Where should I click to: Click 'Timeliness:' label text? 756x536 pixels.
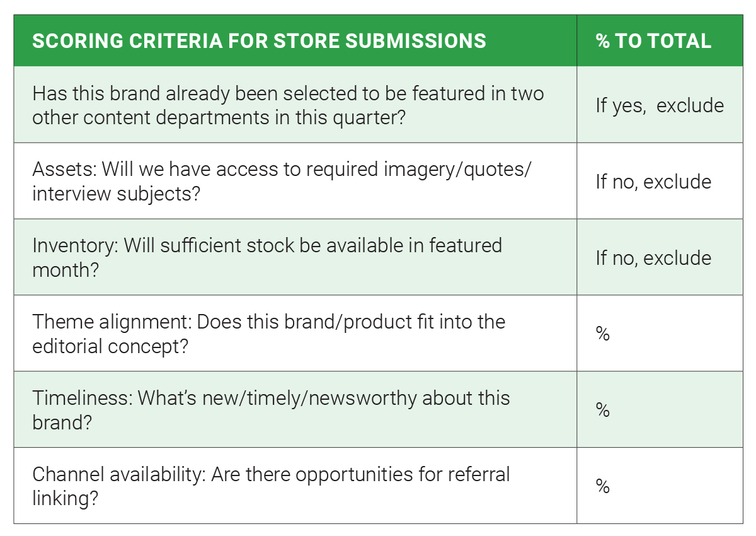[82, 399]
